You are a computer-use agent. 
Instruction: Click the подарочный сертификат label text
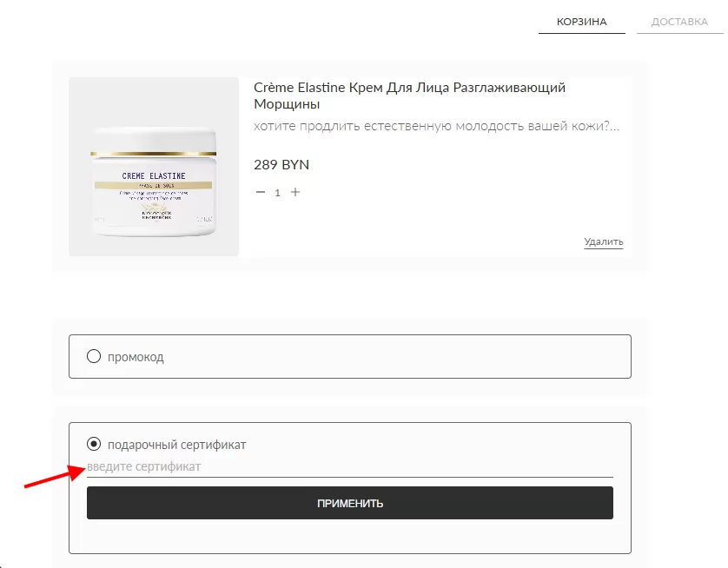click(x=177, y=445)
